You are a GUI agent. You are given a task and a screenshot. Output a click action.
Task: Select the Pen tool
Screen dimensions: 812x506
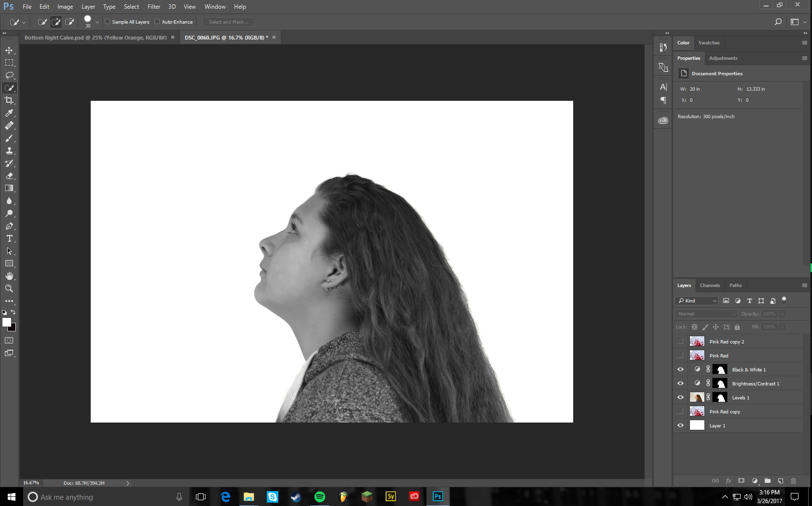9,226
